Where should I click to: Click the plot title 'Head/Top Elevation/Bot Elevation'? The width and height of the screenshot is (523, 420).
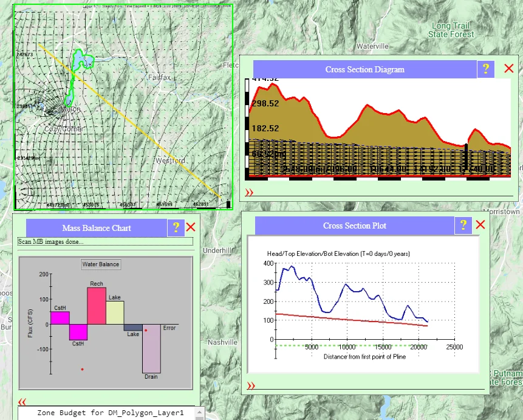338,253
